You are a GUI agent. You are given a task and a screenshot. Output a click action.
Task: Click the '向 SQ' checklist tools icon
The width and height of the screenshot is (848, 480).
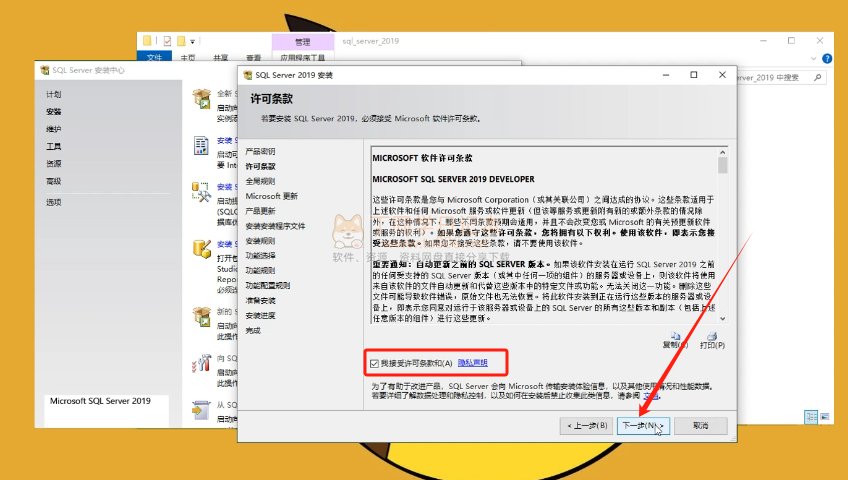pos(201,363)
